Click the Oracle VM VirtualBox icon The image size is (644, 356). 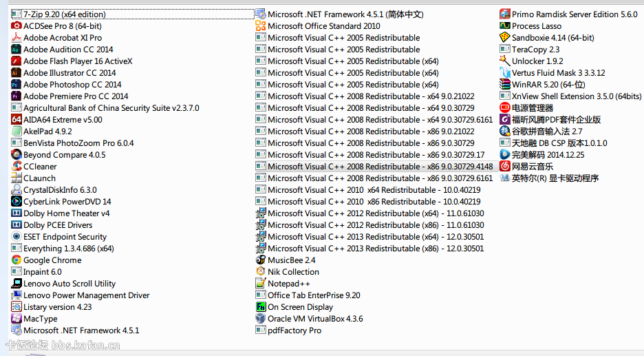[261, 319]
